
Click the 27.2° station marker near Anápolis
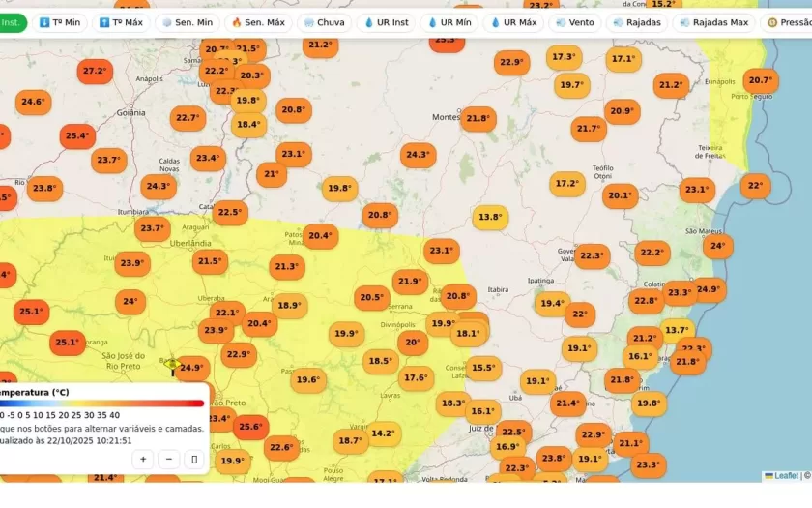coord(95,71)
